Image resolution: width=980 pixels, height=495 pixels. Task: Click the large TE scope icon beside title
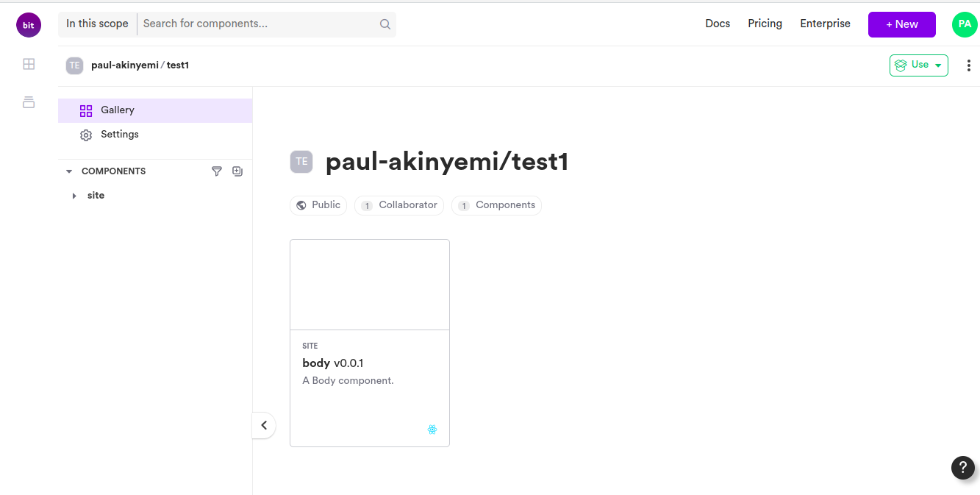coord(301,162)
